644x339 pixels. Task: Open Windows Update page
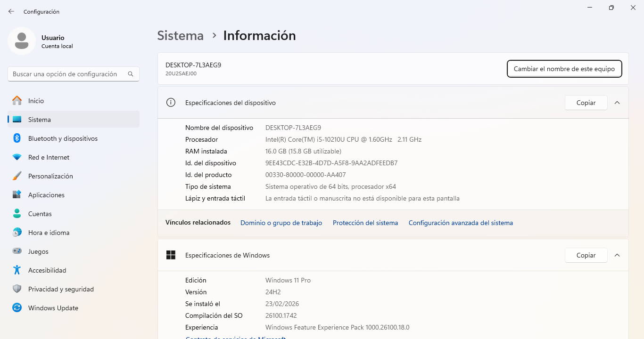tap(74, 308)
